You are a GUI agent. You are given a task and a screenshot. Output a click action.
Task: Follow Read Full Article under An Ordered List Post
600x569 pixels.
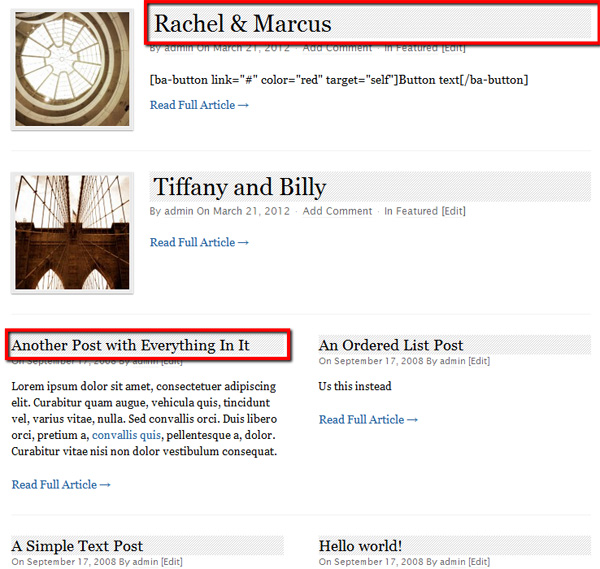pos(368,419)
